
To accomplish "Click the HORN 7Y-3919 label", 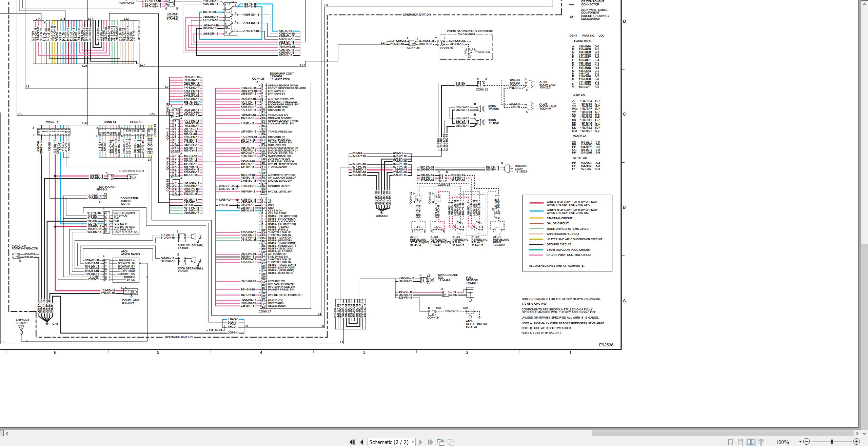I will click(493, 108).
